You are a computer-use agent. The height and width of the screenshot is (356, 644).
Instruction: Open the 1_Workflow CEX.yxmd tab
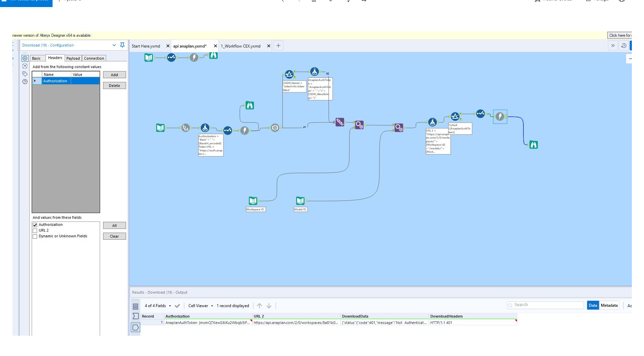tap(241, 46)
